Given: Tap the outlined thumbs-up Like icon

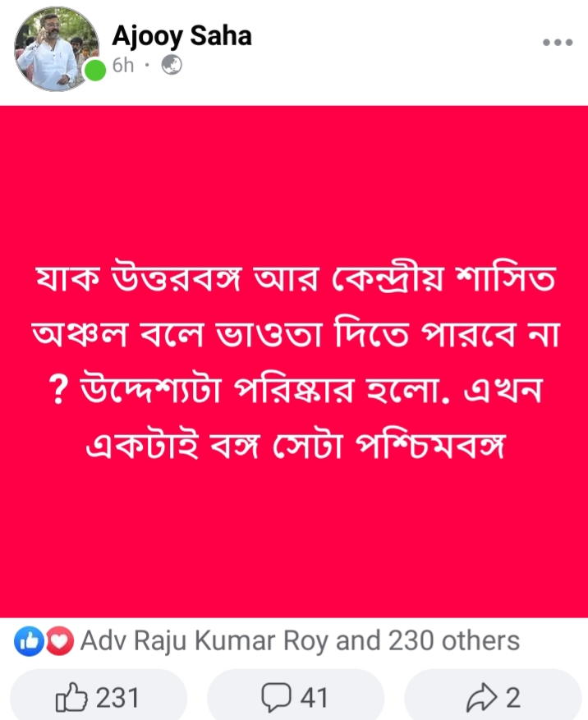Looking at the screenshot, I should click(x=71, y=697).
